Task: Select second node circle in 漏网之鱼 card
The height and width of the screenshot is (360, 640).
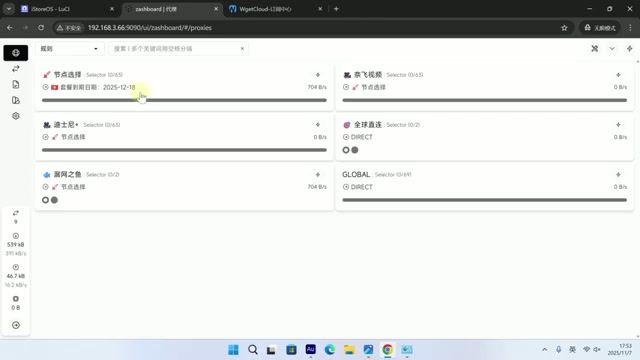Action: tap(54, 200)
